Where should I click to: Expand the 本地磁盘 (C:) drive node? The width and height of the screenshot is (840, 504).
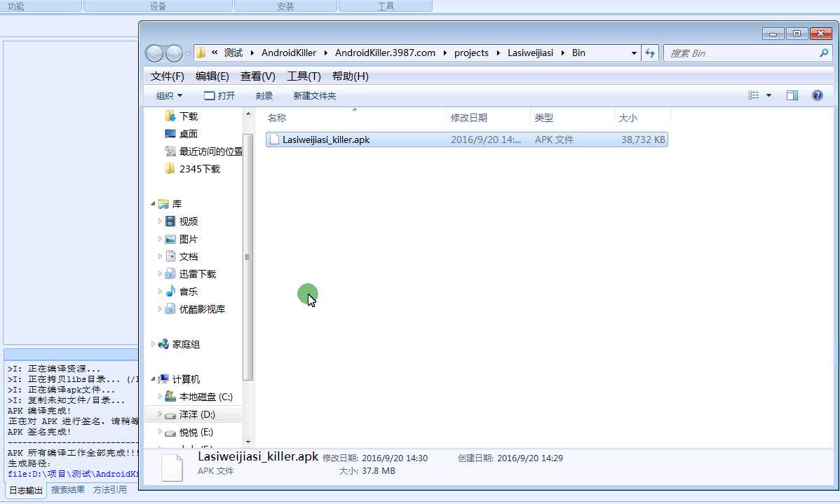click(x=160, y=397)
